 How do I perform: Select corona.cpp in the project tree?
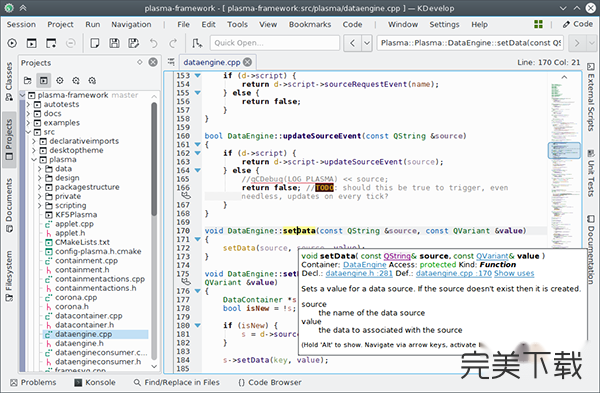(x=76, y=297)
